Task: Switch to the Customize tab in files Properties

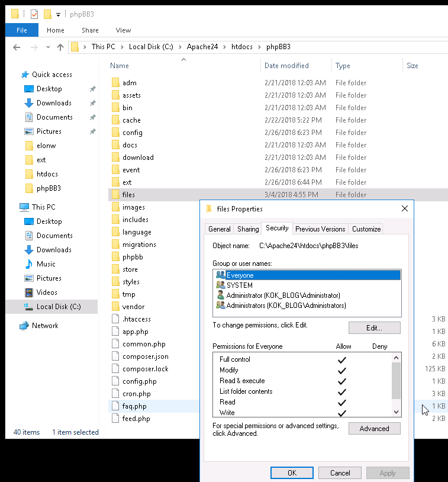Action: pyautogui.click(x=366, y=229)
